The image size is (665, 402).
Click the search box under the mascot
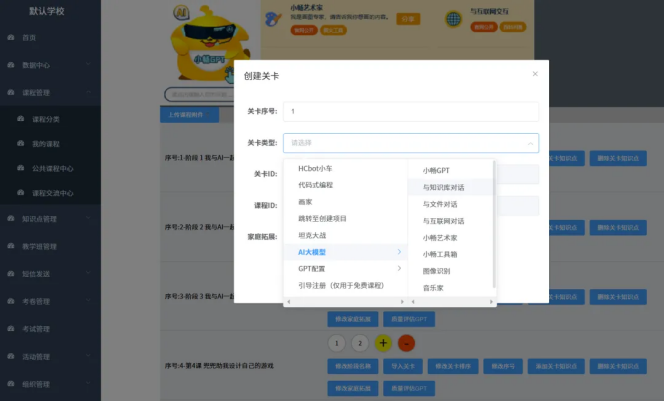tap(199, 94)
